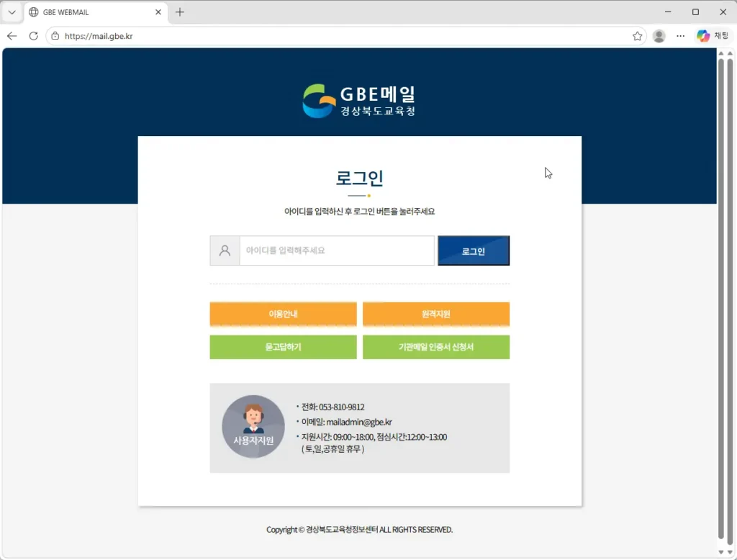Open tab search dropdown chevron
737x560 pixels.
pyautogui.click(x=12, y=12)
